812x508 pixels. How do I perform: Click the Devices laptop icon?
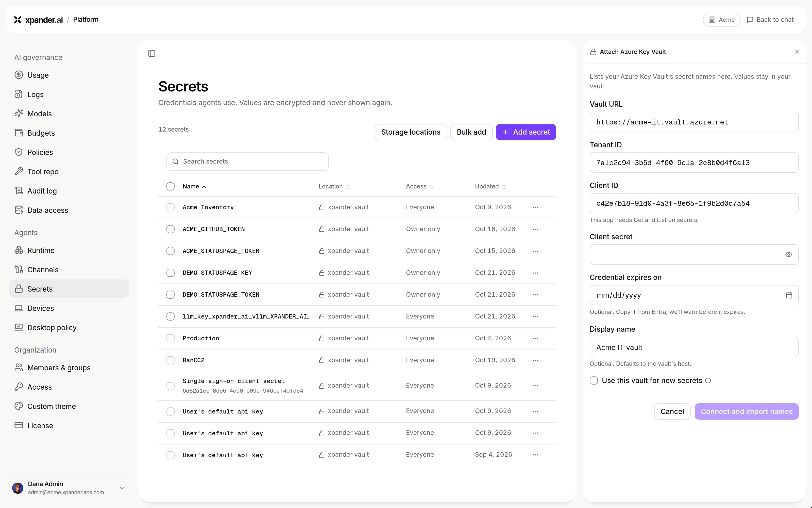[19, 308]
